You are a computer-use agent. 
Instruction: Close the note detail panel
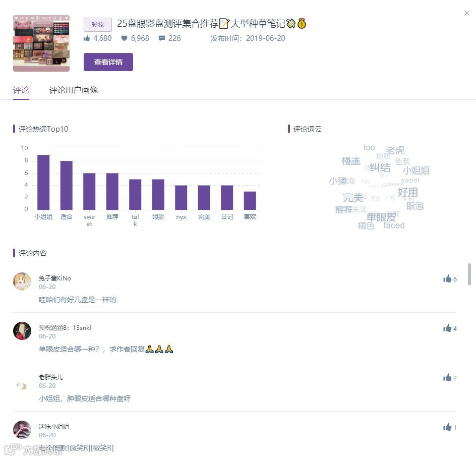coord(467,13)
